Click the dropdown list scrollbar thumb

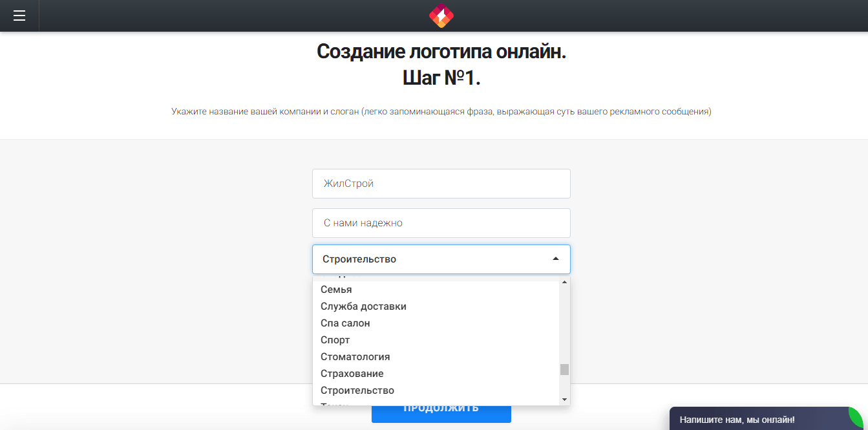point(564,369)
